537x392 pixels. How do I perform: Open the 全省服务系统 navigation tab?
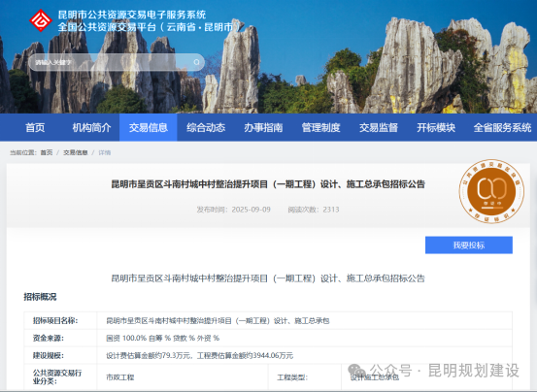click(x=502, y=127)
